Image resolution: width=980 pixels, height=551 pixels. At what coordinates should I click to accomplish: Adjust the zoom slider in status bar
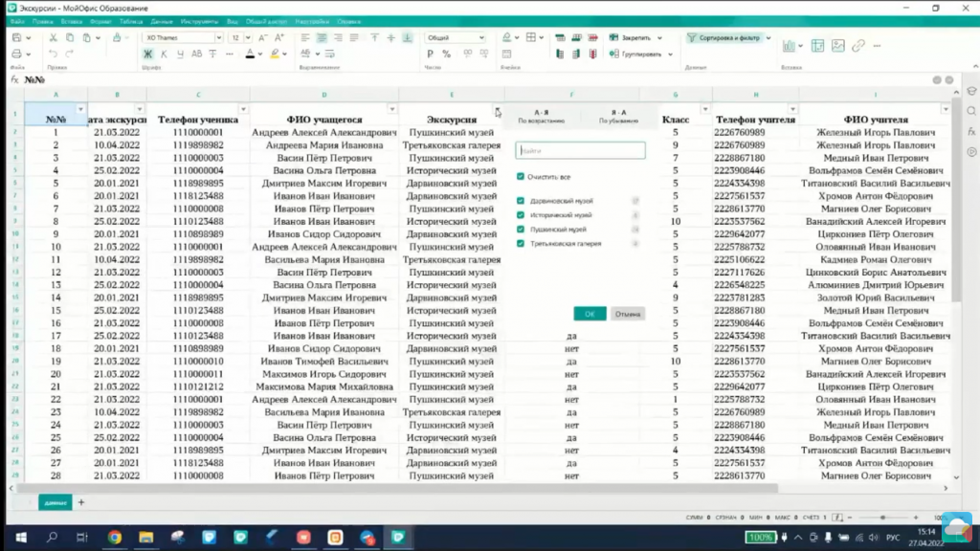[x=882, y=518]
